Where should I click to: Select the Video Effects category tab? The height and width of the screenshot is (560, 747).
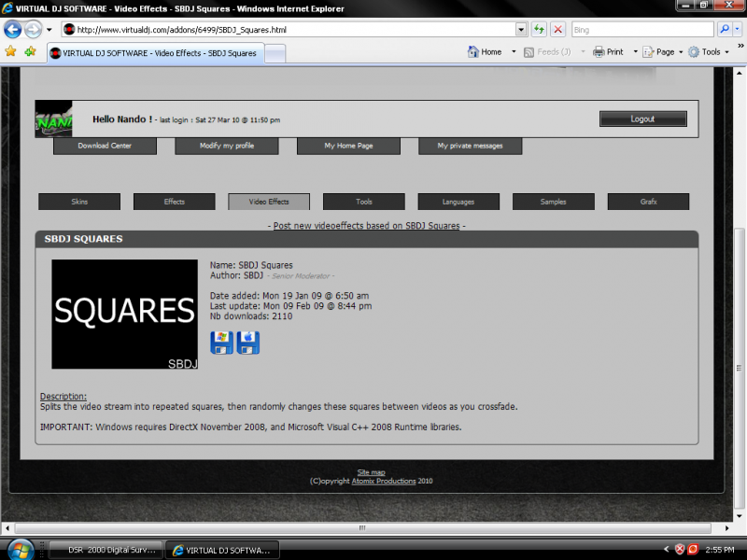[269, 202]
